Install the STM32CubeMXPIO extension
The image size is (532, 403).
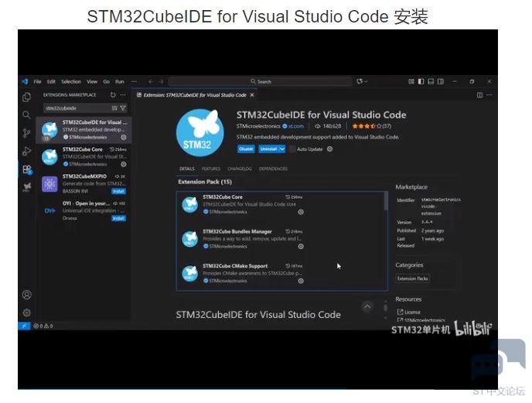click(118, 190)
